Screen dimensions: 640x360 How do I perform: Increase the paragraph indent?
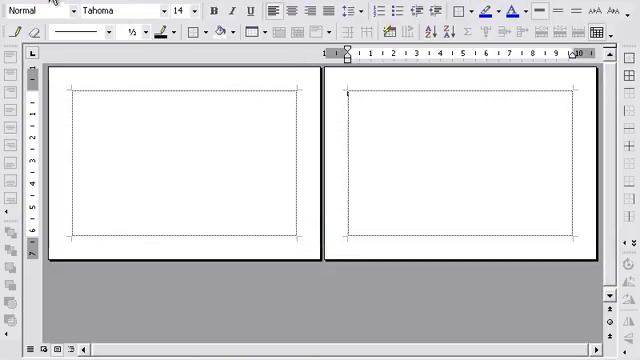(x=436, y=11)
